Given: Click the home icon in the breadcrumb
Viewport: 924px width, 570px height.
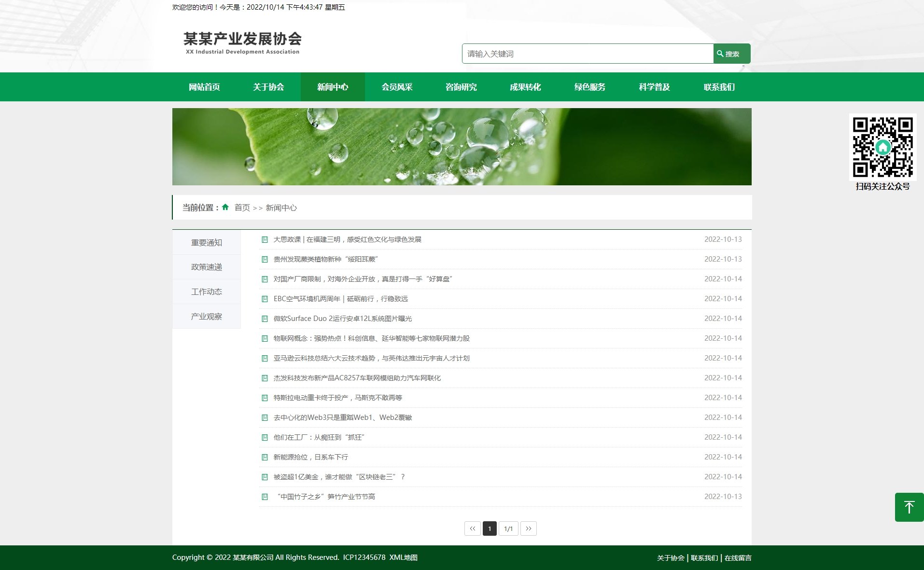Looking at the screenshot, I should 225,207.
